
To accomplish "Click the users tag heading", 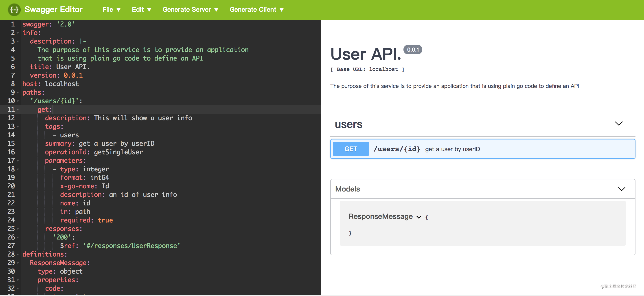I will (348, 124).
